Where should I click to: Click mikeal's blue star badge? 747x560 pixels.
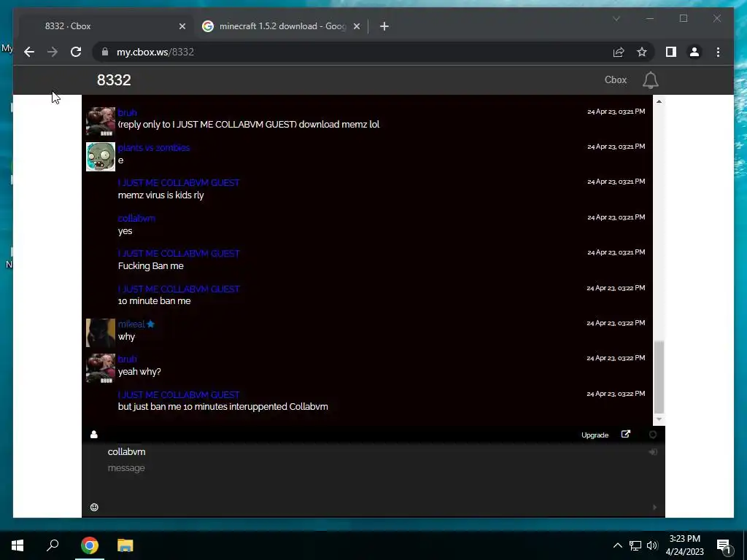tap(150, 324)
